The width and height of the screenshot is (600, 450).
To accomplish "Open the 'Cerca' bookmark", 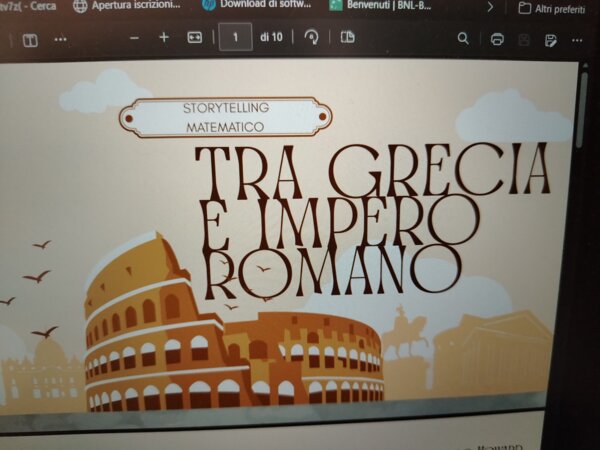I will (28, 6).
